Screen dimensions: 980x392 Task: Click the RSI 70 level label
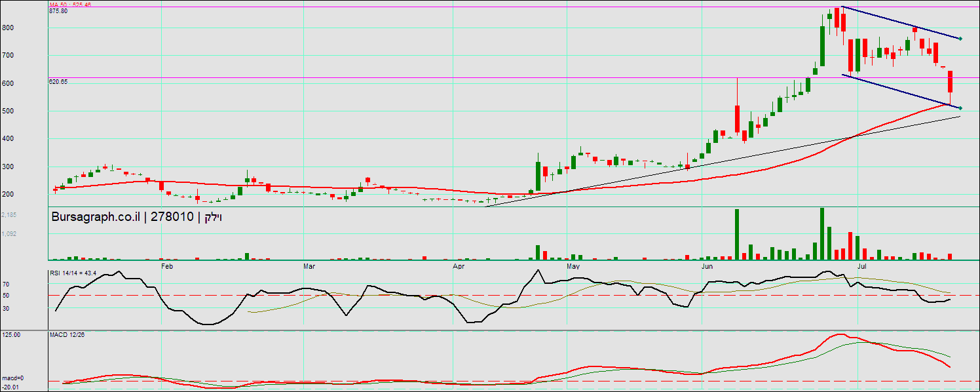tap(6, 284)
